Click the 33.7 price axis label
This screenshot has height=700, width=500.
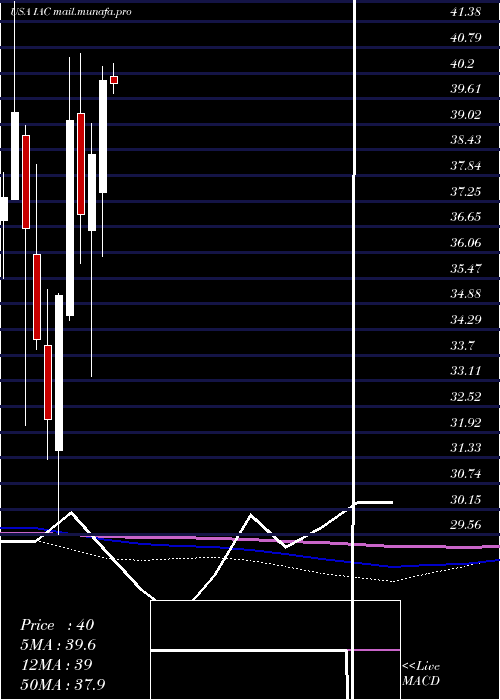[462, 345]
